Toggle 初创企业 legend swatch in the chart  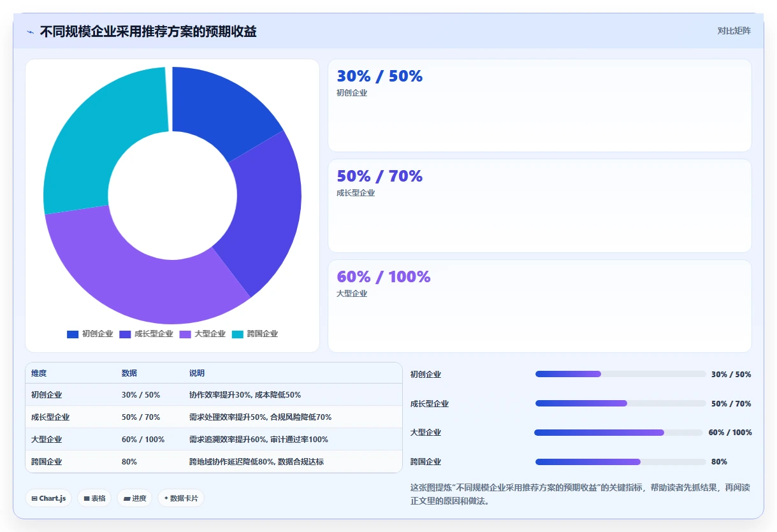tap(73, 334)
